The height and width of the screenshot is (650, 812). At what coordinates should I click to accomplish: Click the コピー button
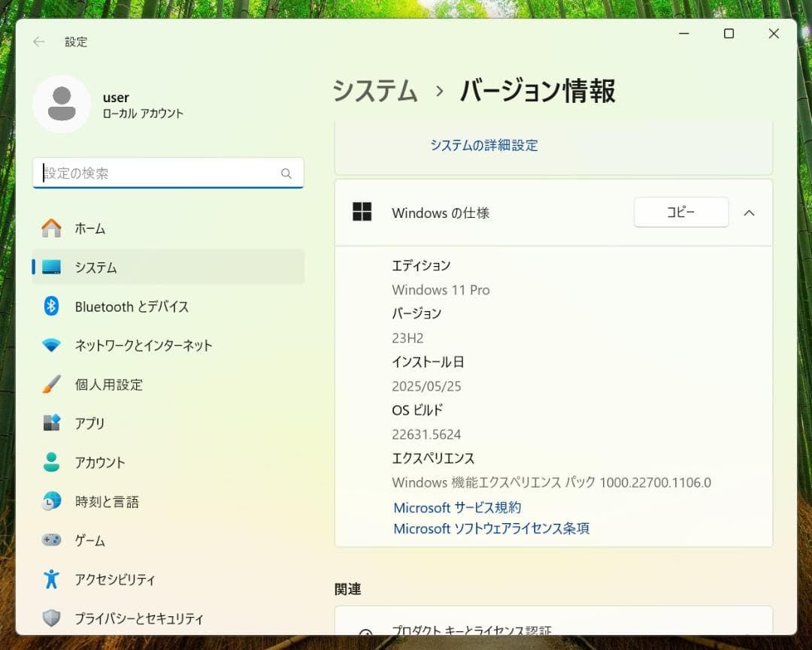click(x=681, y=212)
